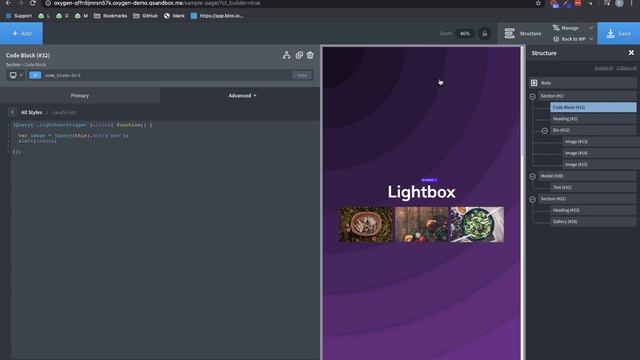Click the back arrow beside All Styles

(x=12, y=112)
